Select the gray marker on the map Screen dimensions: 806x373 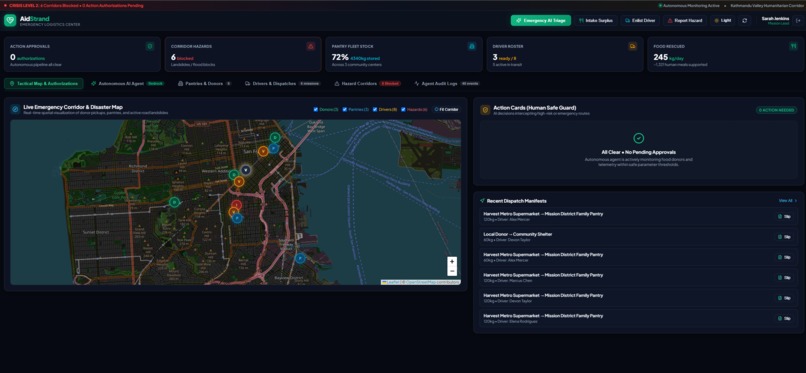click(x=246, y=170)
